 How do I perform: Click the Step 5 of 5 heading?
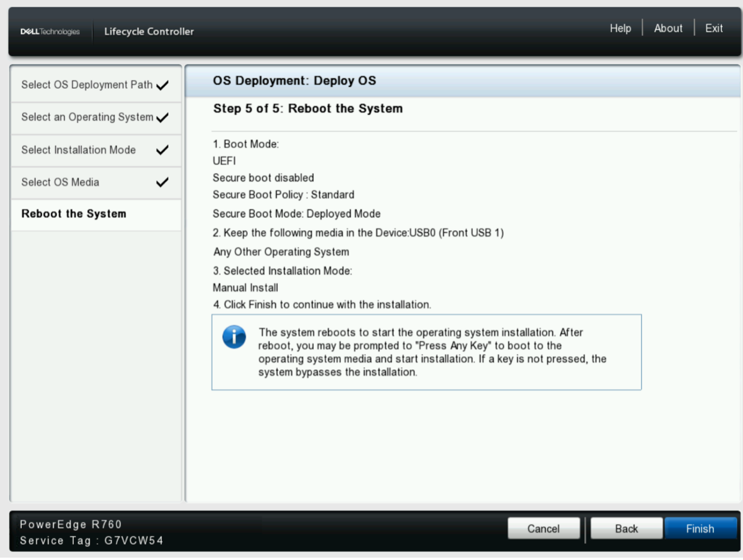click(308, 109)
